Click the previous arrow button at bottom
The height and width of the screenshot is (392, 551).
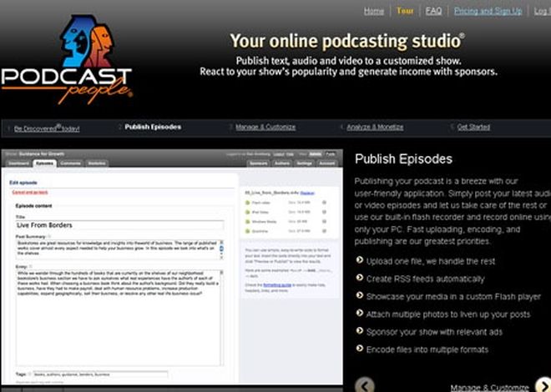tap(364, 385)
